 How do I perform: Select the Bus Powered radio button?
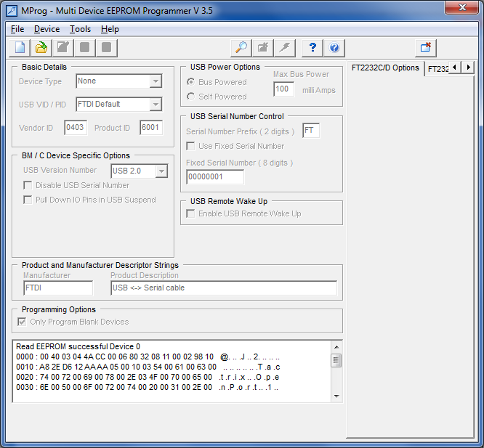[x=191, y=82]
